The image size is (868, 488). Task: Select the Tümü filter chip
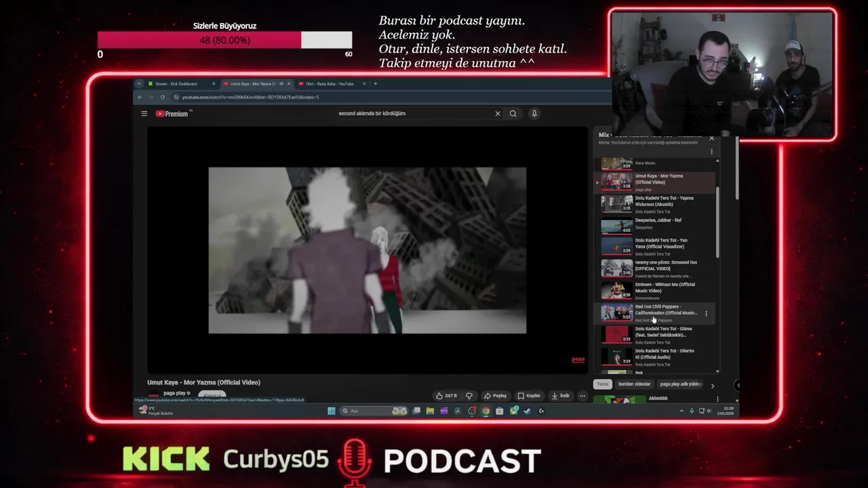point(602,384)
